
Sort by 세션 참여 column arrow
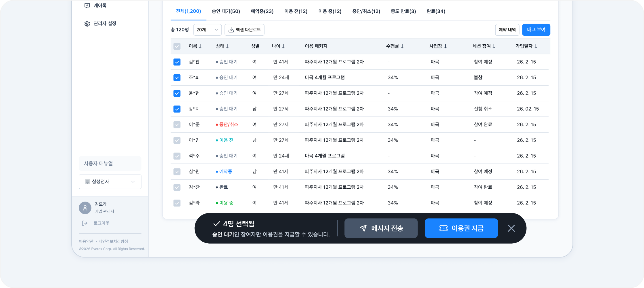[494, 46]
